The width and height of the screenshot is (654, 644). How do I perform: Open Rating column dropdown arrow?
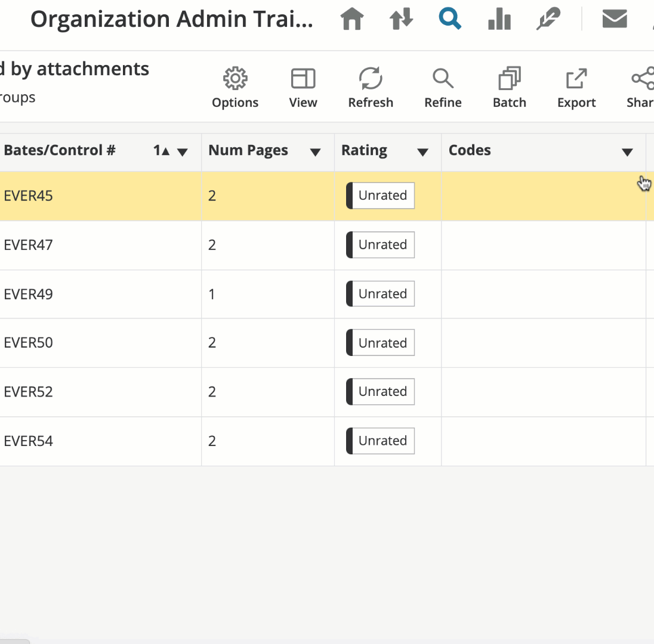tap(422, 152)
